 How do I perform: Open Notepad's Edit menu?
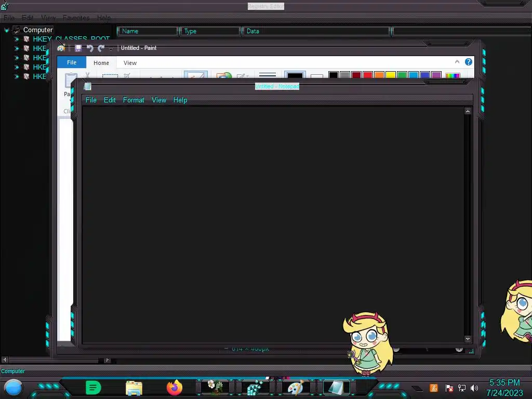(110, 100)
